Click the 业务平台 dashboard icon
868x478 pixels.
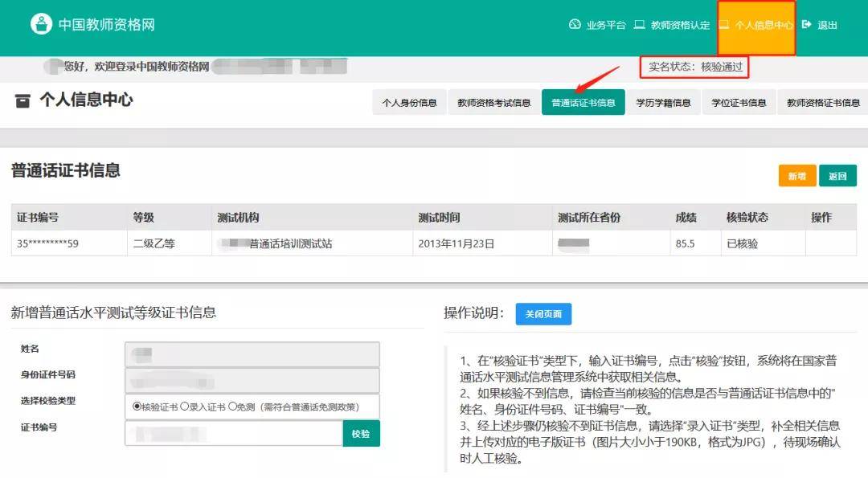575,25
